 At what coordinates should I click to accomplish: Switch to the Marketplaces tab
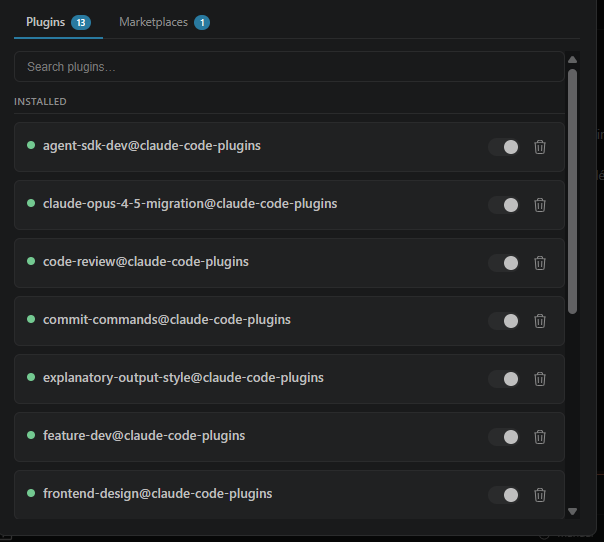pyautogui.click(x=164, y=22)
